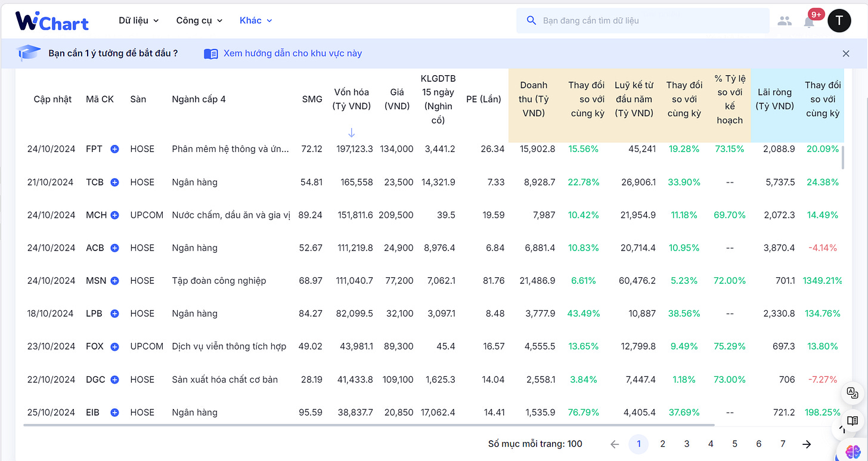Sort by the SMG column header
The height and width of the screenshot is (461, 868).
312,99
